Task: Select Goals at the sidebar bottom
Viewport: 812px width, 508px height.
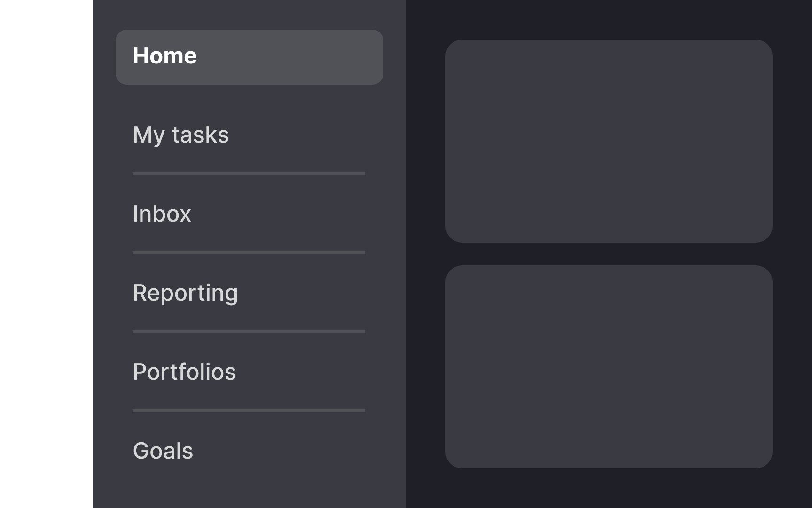Action: tap(163, 451)
